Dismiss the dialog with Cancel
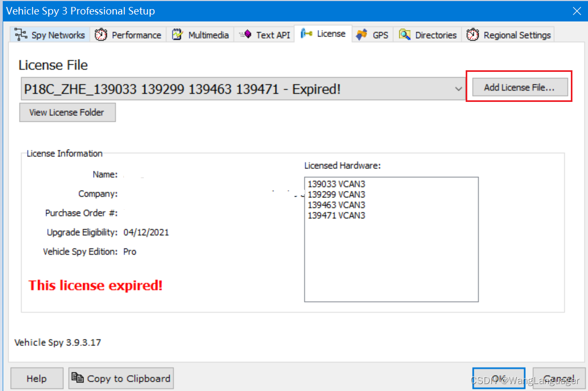 558,378
